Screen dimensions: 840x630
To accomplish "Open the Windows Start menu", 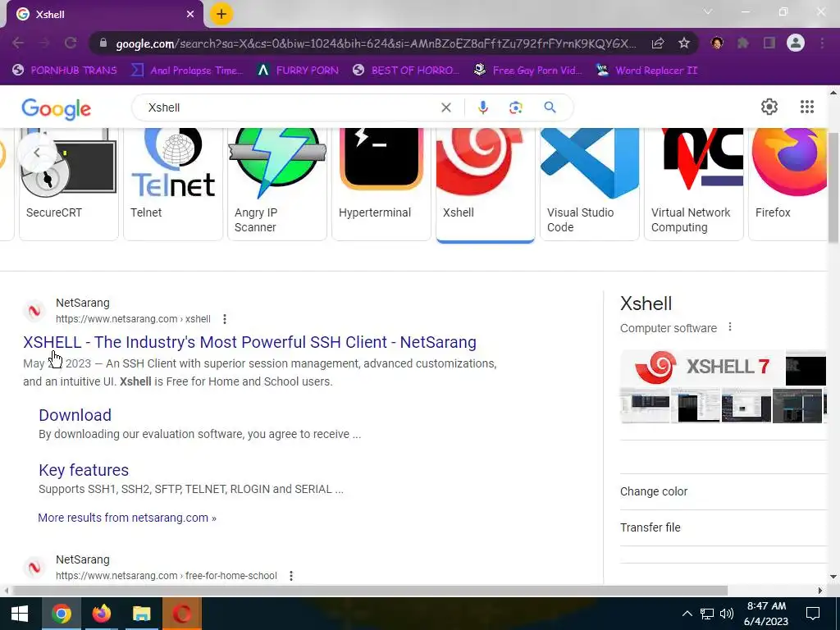I will point(20,614).
